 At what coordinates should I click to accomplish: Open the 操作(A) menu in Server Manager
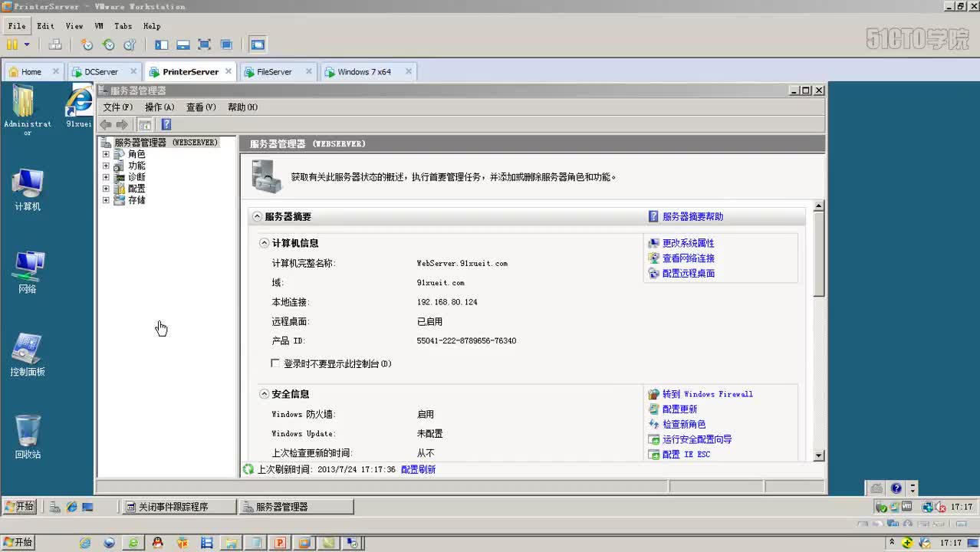coord(159,107)
